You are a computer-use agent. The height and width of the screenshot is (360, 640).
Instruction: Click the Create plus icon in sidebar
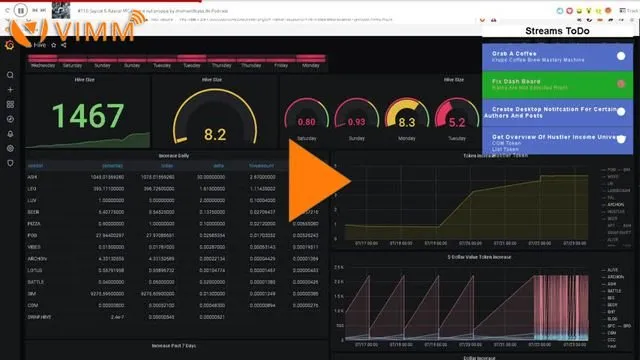click(x=10, y=90)
